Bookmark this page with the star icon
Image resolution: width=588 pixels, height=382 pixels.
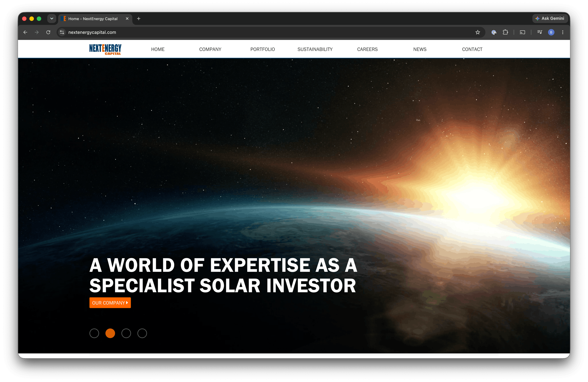(477, 32)
